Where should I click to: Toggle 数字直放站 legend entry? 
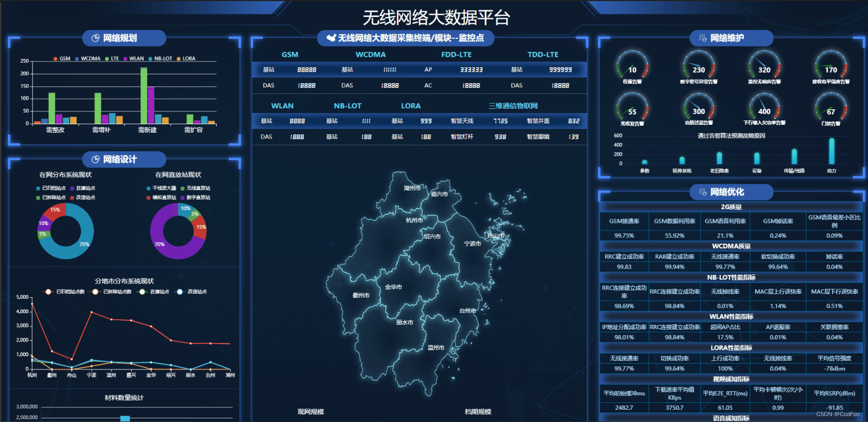click(195, 197)
